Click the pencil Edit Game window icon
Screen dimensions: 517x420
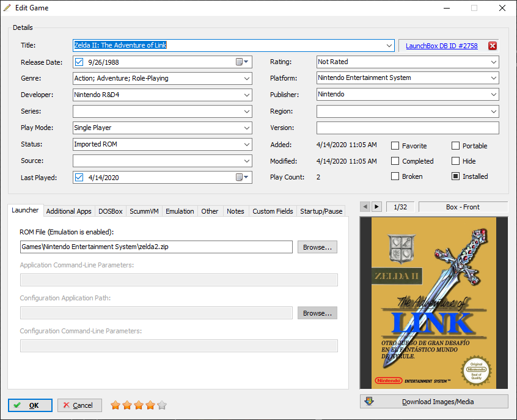point(7,7)
